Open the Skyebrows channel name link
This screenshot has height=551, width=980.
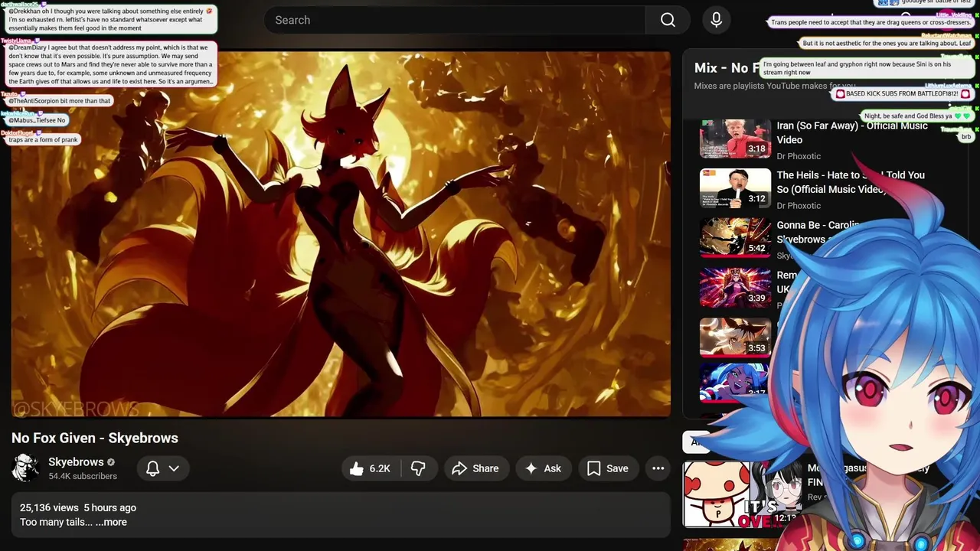tap(76, 462)
